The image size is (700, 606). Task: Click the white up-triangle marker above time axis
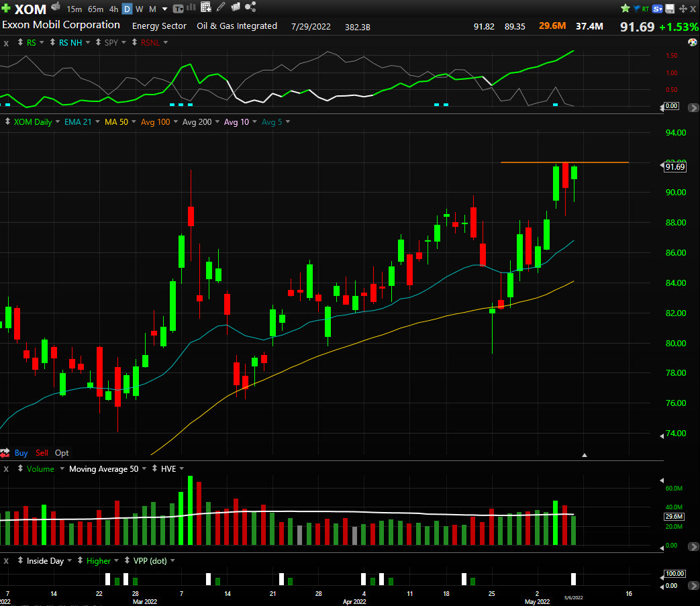tap(585, 455)
